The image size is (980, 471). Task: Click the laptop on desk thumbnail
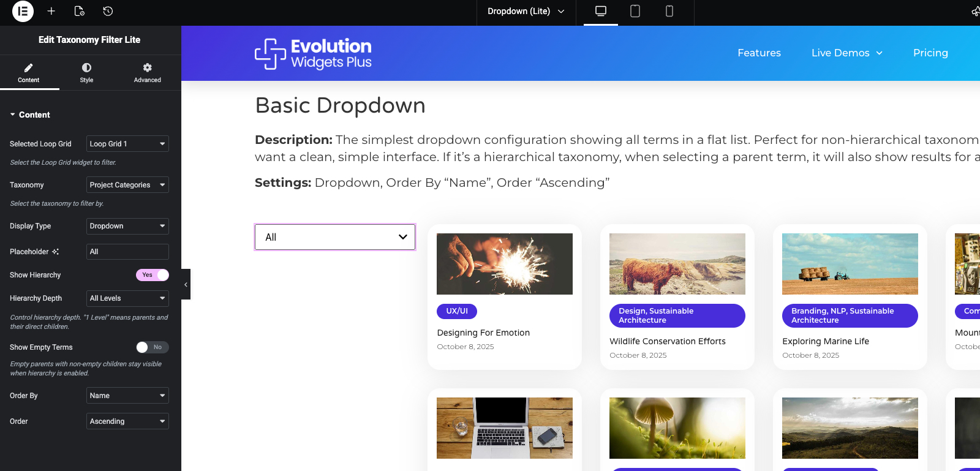505,428
